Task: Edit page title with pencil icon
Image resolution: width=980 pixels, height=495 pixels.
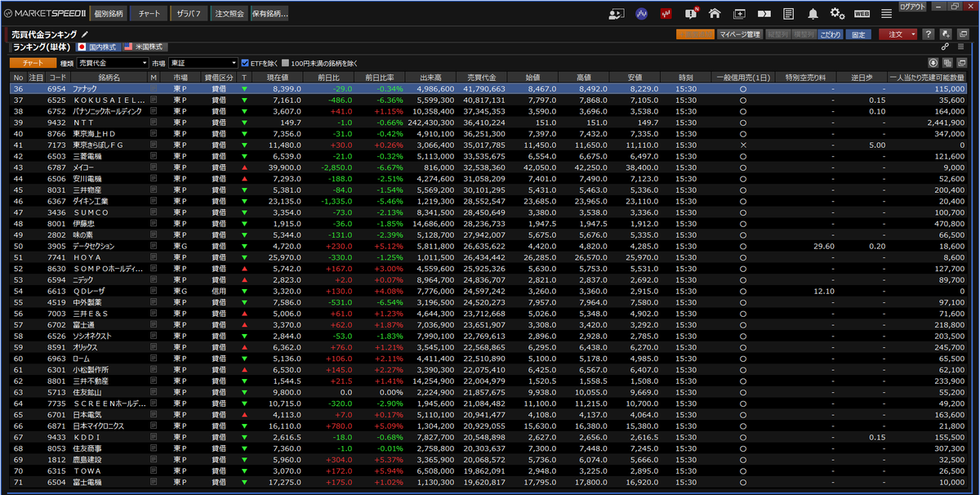Action: point(84,34)
